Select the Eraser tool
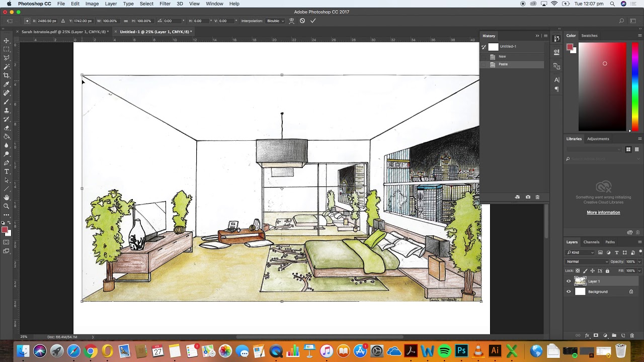This screenshot has height=362, width=644. coord(7,128)
